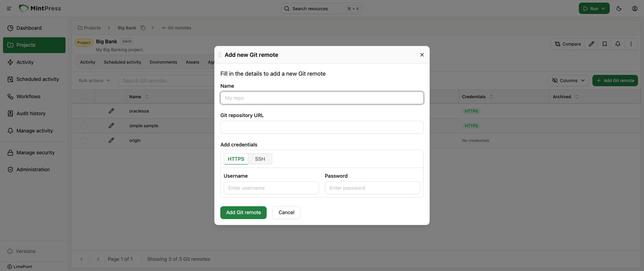The image size is (644, 271).
Task: Switch to project Scheduled activity tab
Action: [x=122, y=62]
